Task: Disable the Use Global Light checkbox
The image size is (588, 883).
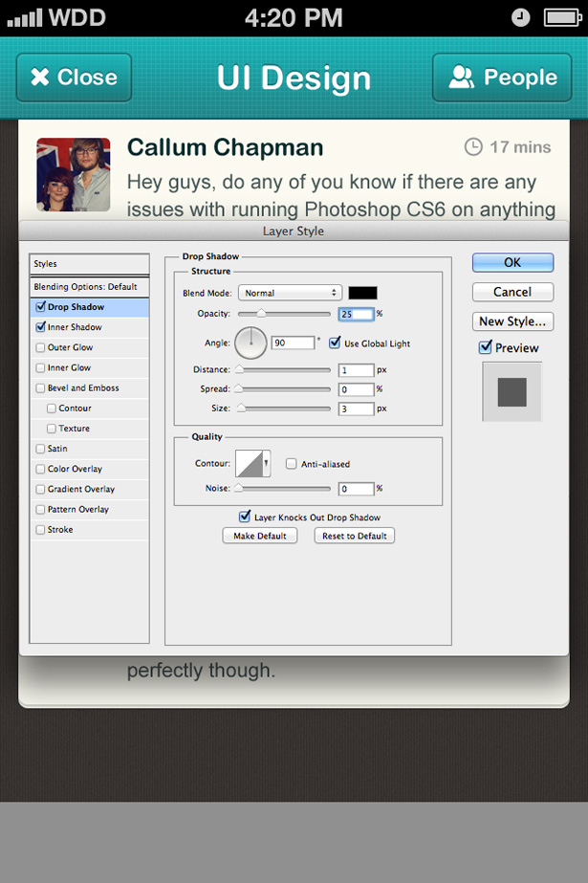Action: 335,343
